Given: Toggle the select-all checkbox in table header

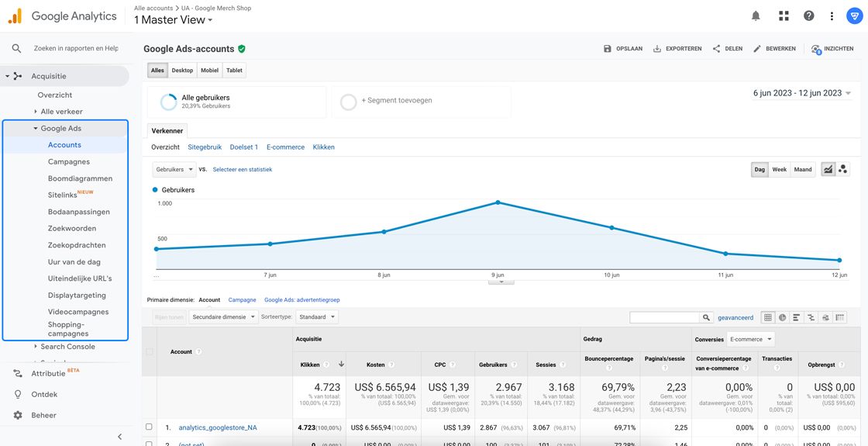Looking at the screenshot, I should pos(148,352).
